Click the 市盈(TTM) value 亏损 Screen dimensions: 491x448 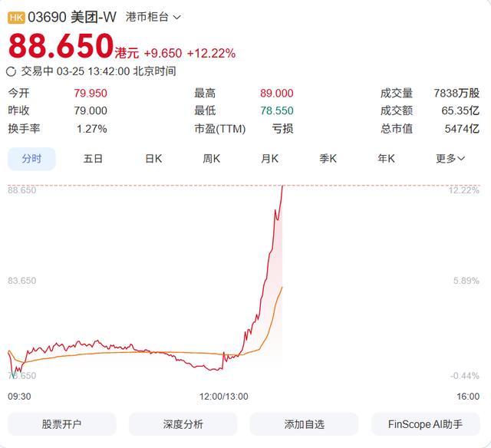pyautogui.click(x=282, y=129)
